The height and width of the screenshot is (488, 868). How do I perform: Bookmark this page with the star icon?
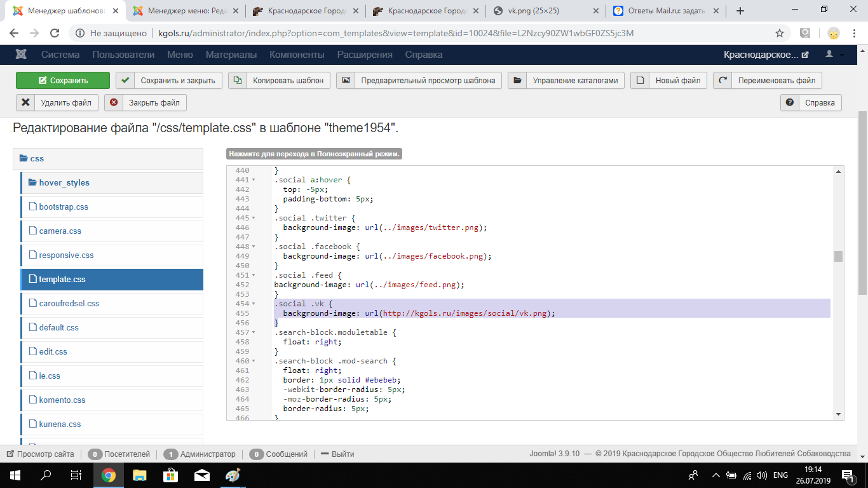coord(780,33)
